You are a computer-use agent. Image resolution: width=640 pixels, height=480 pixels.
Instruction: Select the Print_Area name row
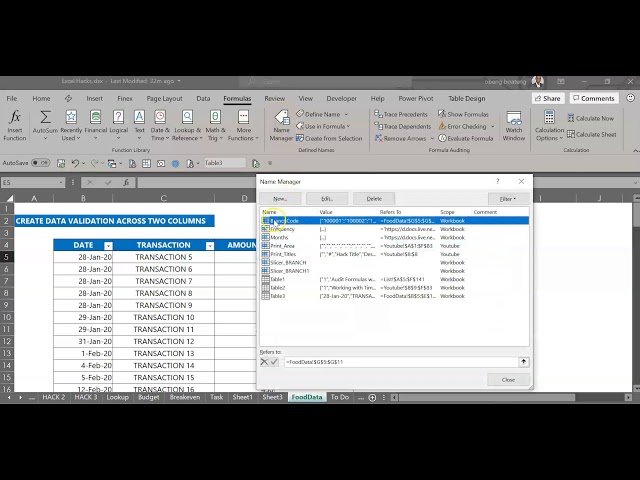tap(395, 246)
